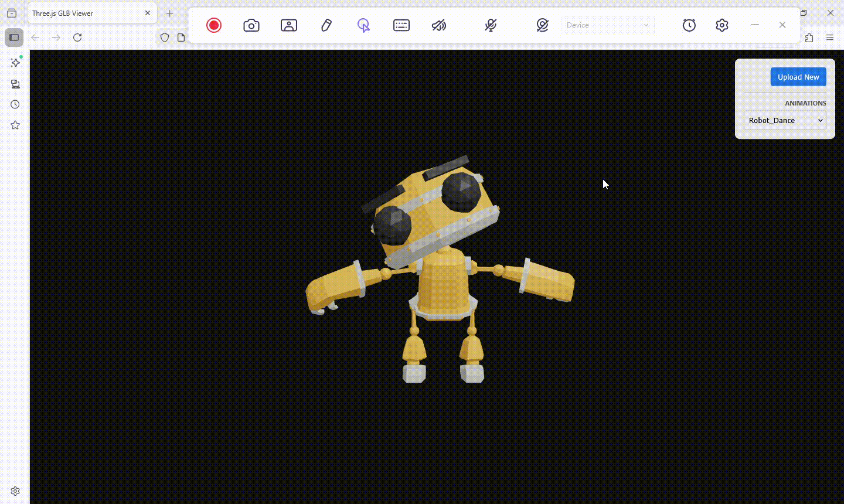Open the history clock in the sidebar
Viewport: 844px width, 504px height.
(15, 104)
